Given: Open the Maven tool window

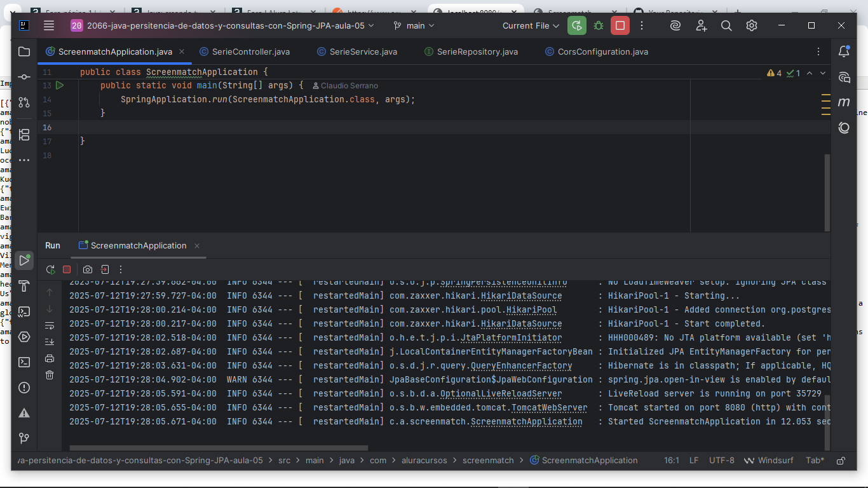Looking at the screenshot, I should (x=844, y=102).
